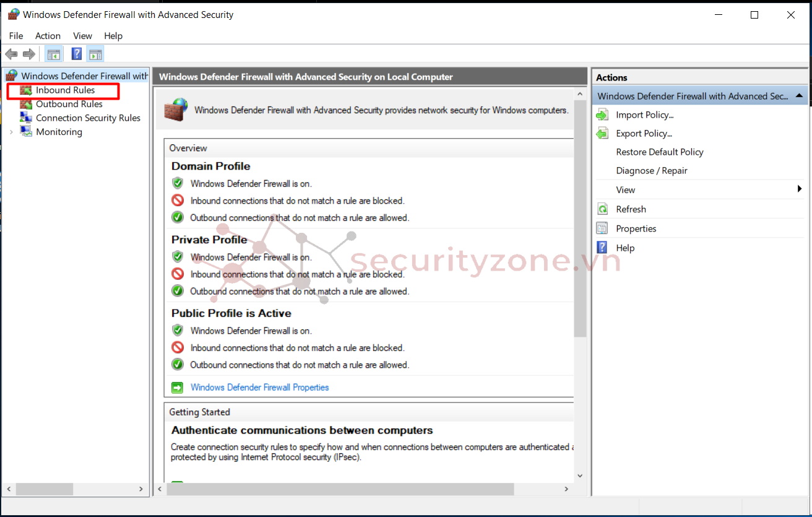Click the Private Profile heading
812x517 pixels.
coord(209,240)
